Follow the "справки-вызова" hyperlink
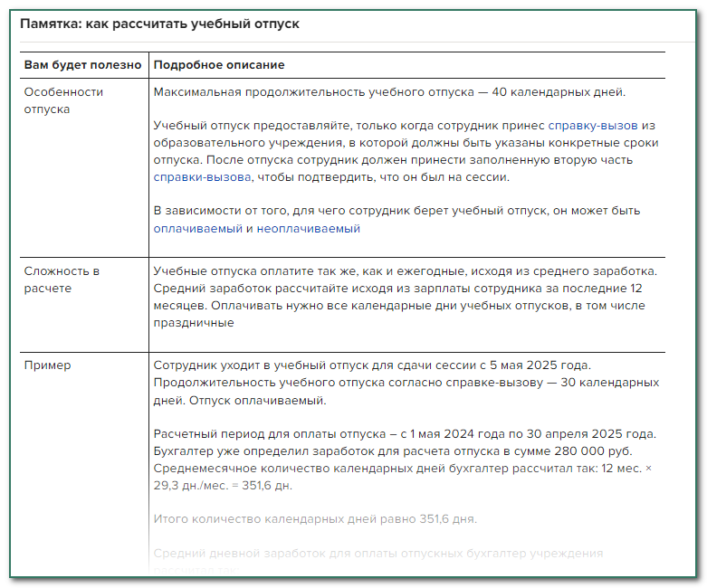 (x=203, y=177)
